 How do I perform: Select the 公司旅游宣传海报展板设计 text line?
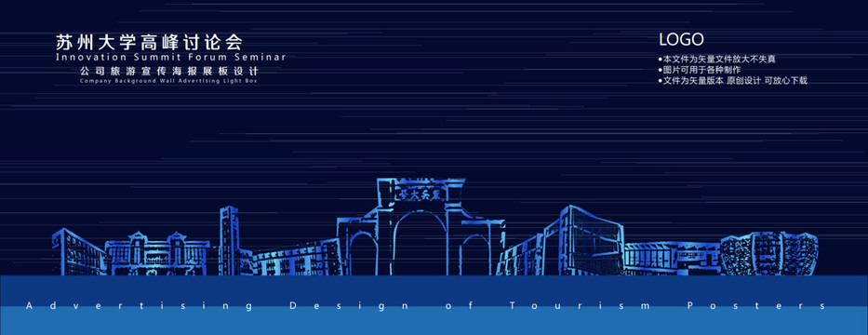[169, 72]
